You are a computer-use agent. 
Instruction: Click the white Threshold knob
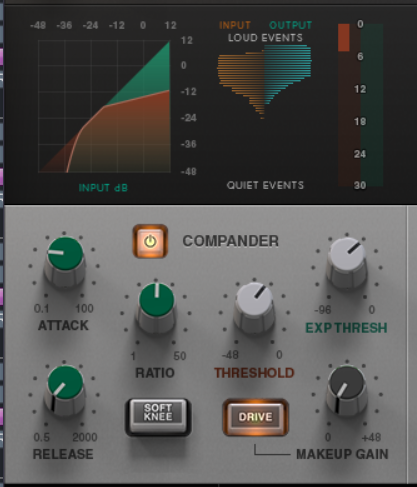pos(254,308)
